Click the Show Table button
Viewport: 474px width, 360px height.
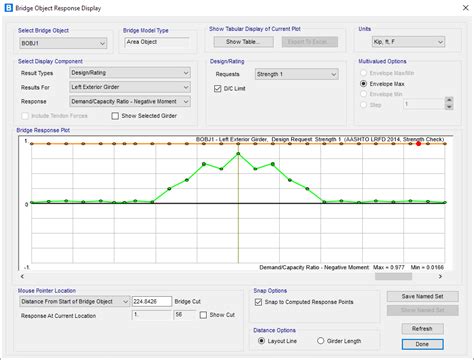(243, 42)
